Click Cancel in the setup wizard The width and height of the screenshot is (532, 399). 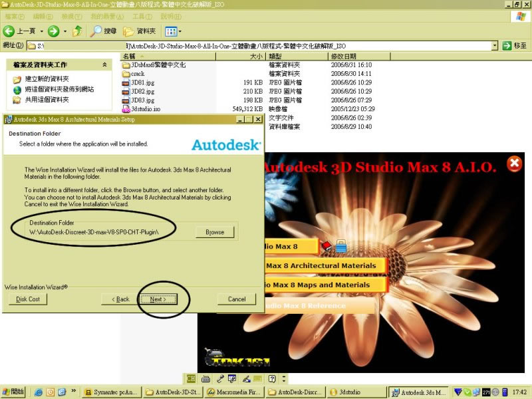coord(237,299)
